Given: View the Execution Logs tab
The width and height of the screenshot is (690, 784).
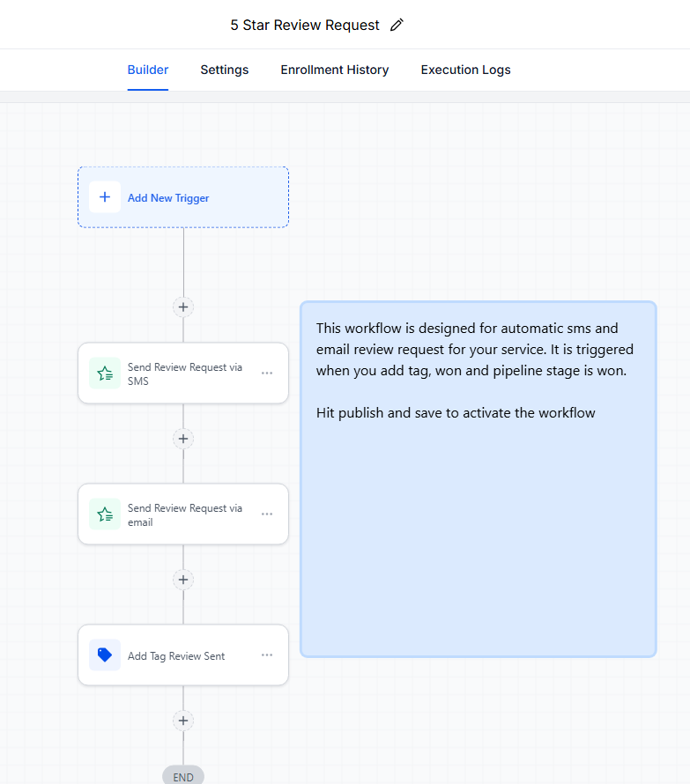Looking at the screenshot, I should [x=465, y=70].
